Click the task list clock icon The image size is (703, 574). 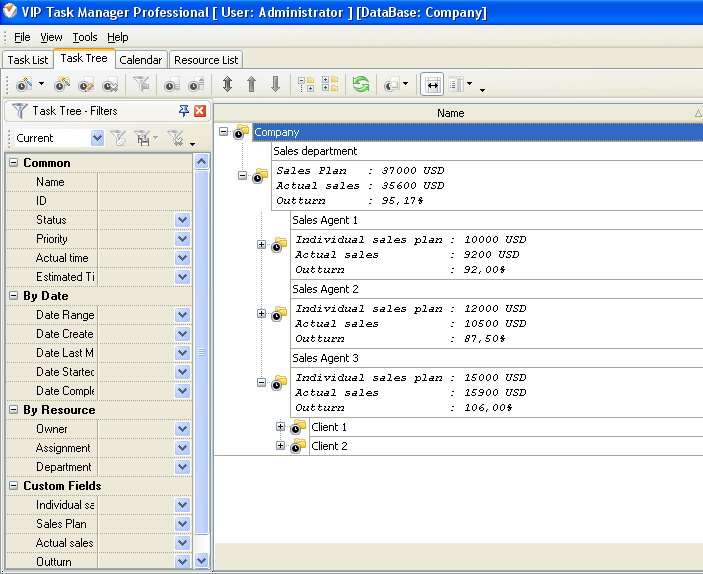click(172, 84)
